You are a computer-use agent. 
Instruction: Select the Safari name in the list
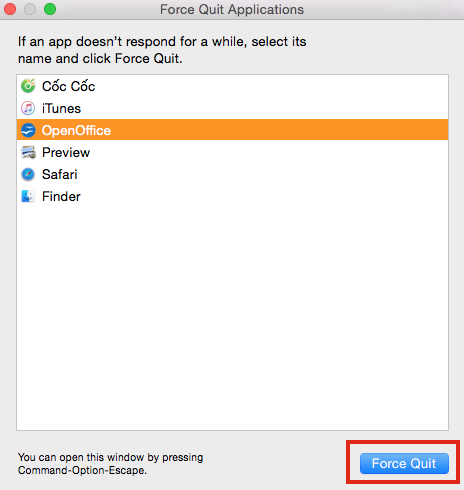(60, 174)
